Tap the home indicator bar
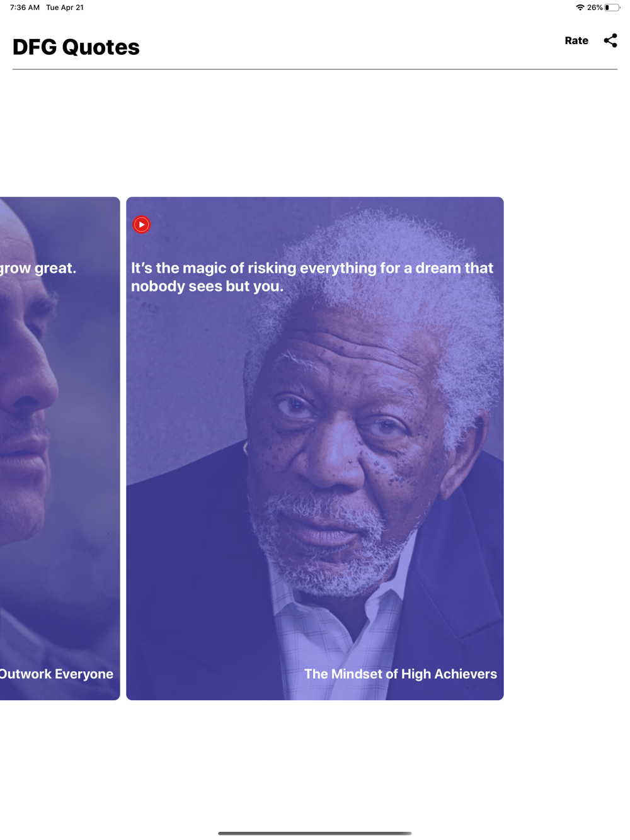 pos(315,833)
